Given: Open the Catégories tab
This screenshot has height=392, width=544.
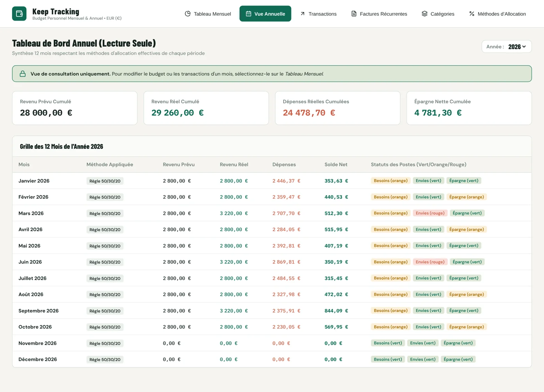Looking at the screenshot, I should coord(438,14).
